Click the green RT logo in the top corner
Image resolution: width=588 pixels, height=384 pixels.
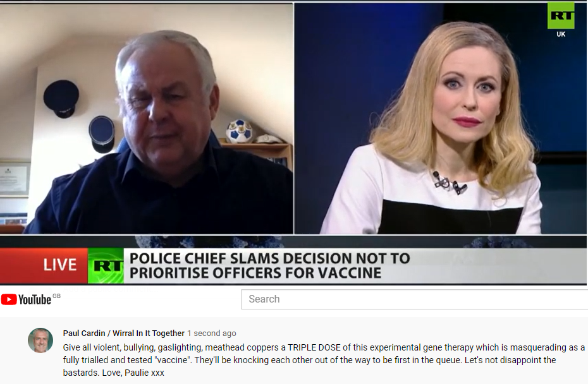561,15
